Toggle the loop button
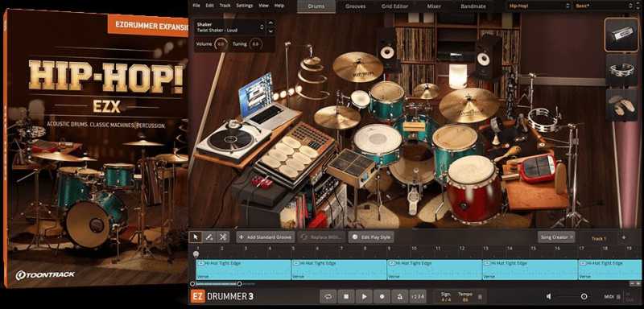This screenshot has height=309, width=644. pyautogui.click(x=328, y=296)
